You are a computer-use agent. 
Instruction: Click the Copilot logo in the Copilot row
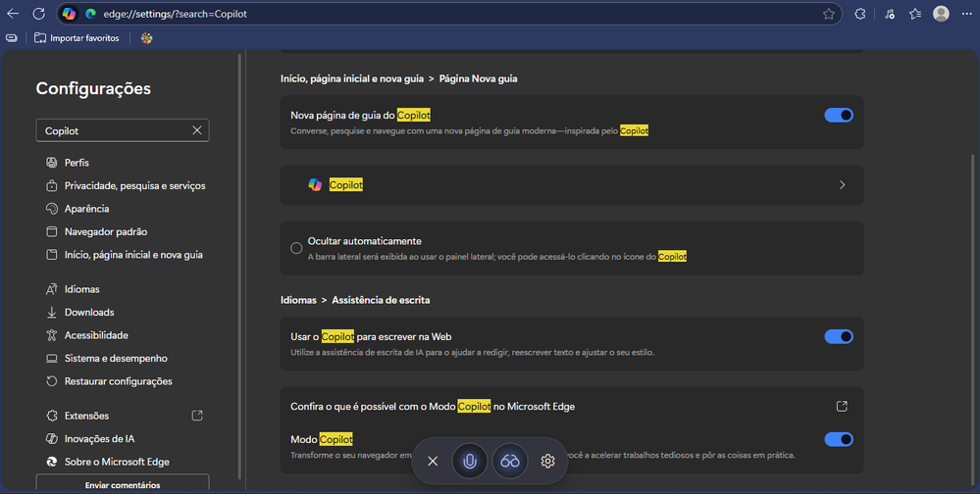pos(315,185)
